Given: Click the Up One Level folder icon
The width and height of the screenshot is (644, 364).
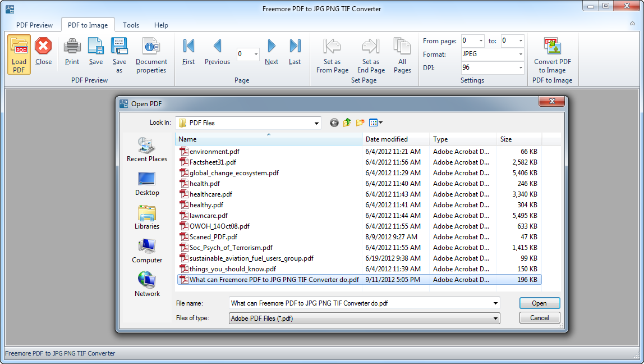Looking at the screenshot, I should pos(347,122).
